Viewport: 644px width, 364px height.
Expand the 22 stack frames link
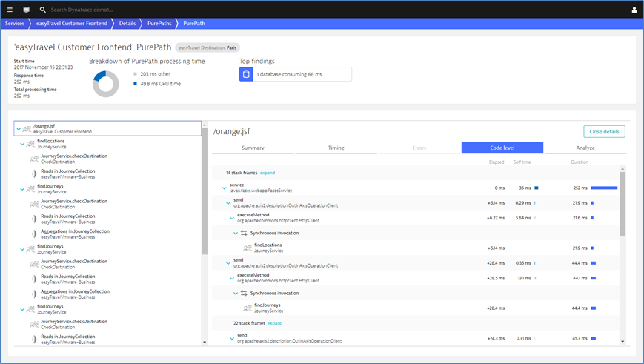coord(275,323)
